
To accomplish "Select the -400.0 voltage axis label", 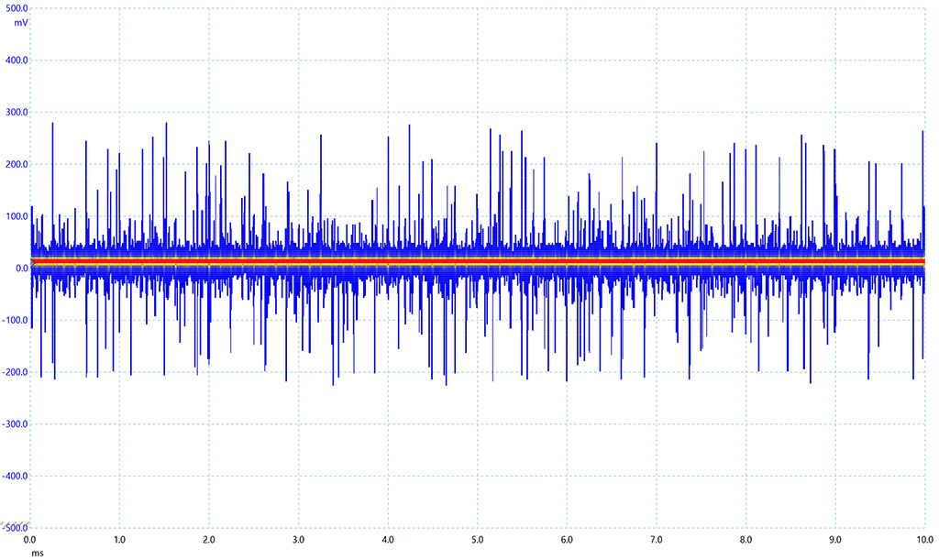I will pyautogui.click(x=16, y=477).
